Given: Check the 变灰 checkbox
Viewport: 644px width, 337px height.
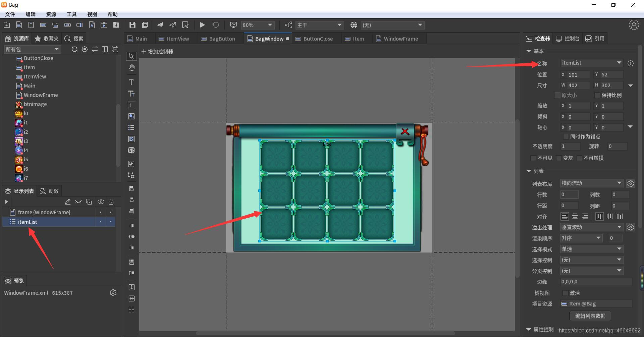Looking at the screenshot, I should click(x=559, y=158).
